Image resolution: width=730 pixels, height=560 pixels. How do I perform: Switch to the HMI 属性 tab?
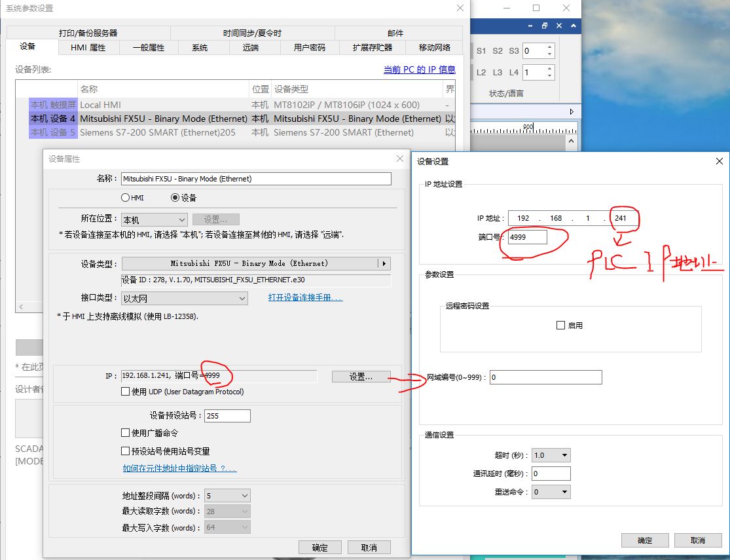[x=88, y=48]
